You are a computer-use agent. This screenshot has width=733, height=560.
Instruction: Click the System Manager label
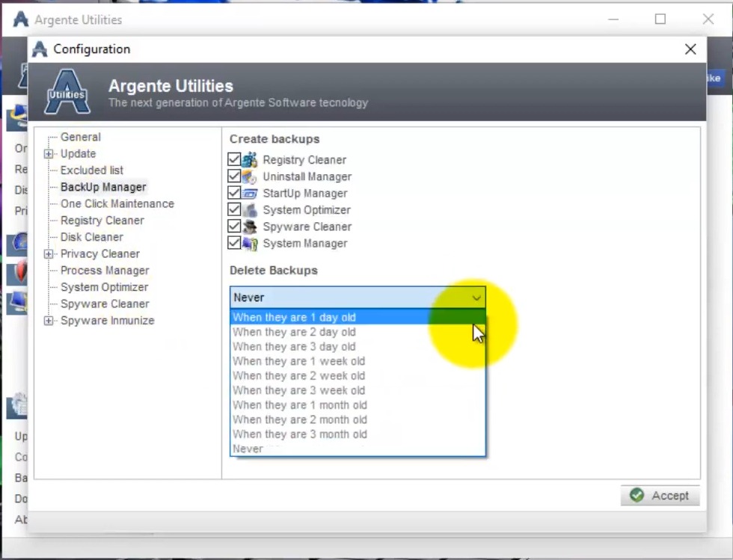[x=305, y=243]
